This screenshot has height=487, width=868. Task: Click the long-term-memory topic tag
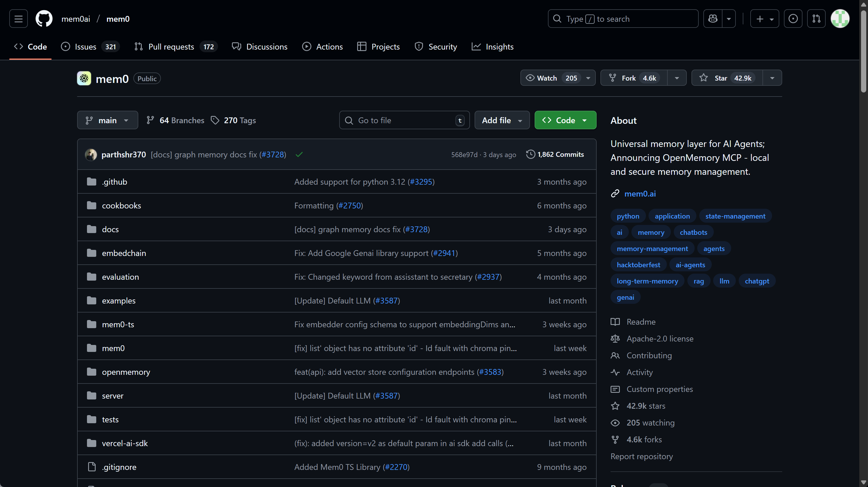click(647, 281)
